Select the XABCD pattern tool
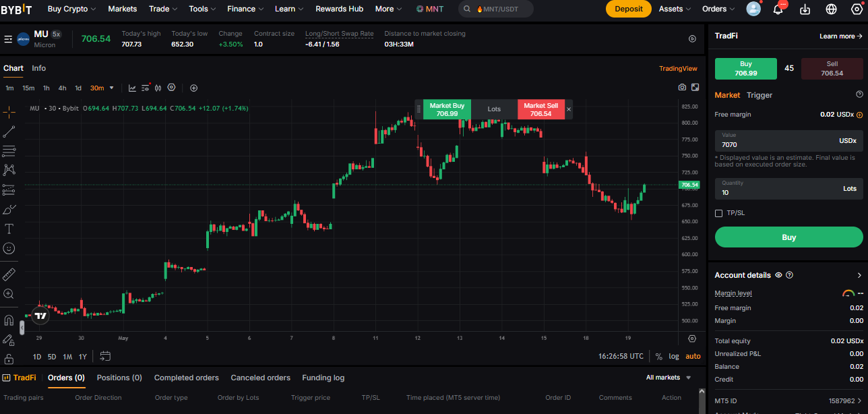 pos(9,170)
